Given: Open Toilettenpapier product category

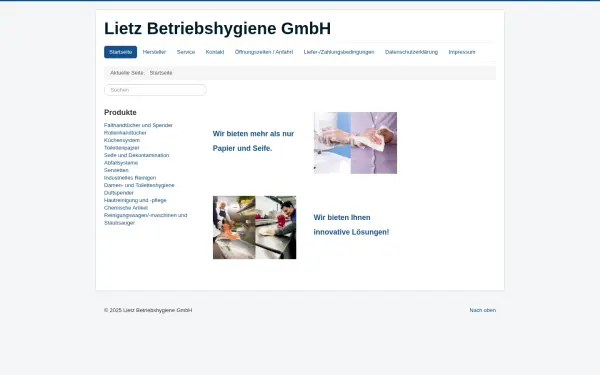Looking at the screenshot, I should tap(122, 148).
